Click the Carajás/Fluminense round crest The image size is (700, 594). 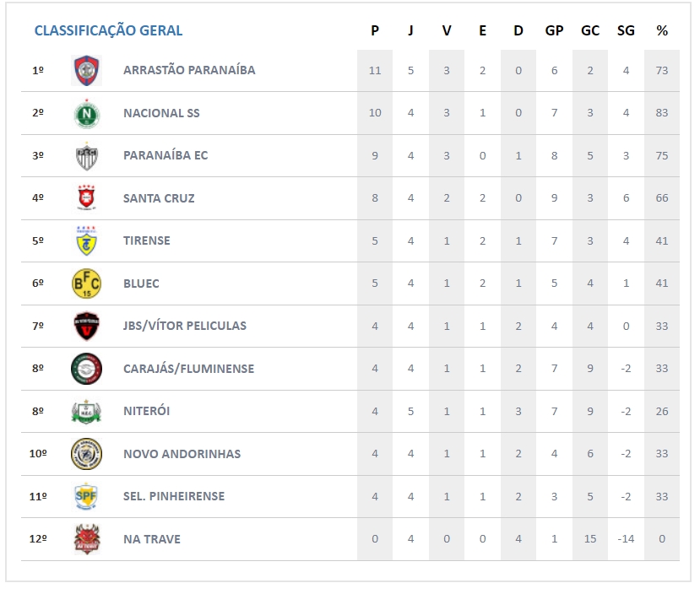pos(86,369)
